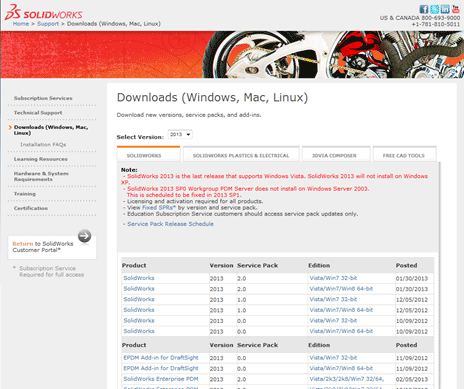This screenshot has width=464, height=389.
Task: Open Vista/2k3/2k8/Win7 32/64 edition link
Action: click(x=347, y=379)
